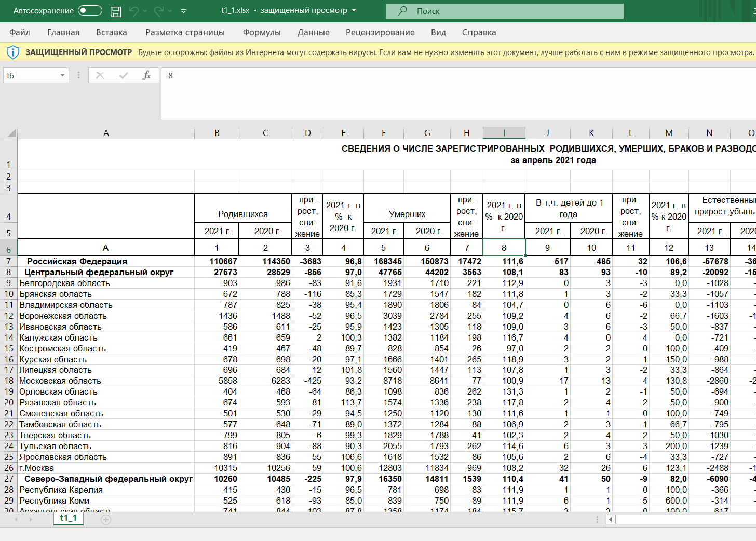Select column M header
Screen dimensions: 756x541
point(669,133)
